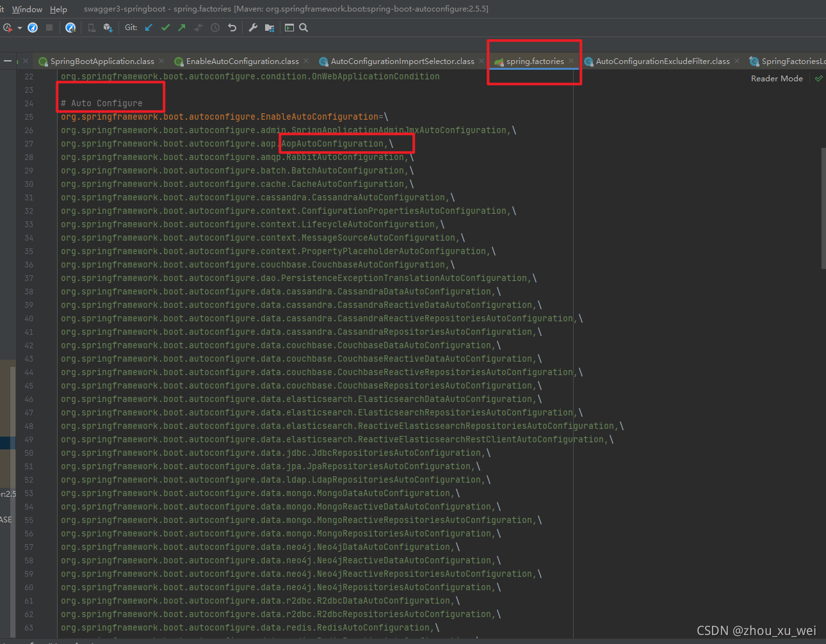Click the BatchAutoConfiguration line
The width and height of the screenshot is (826, 644).
pyautogui.click(x=238, y=171)
